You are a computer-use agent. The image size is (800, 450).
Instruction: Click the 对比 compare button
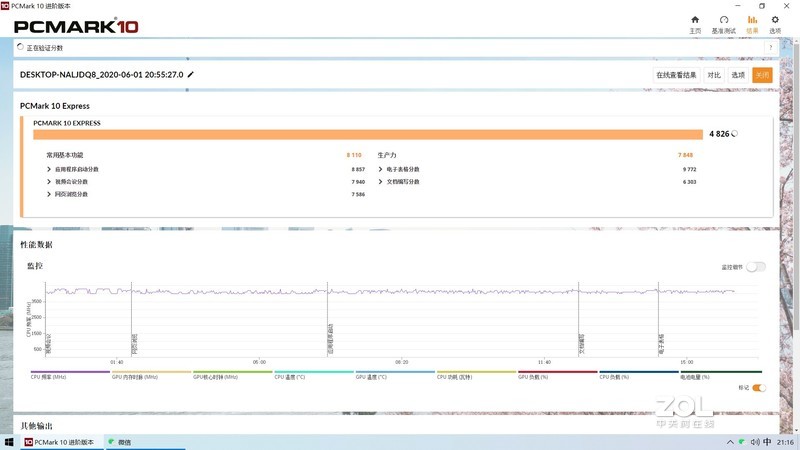pos(714,75)
